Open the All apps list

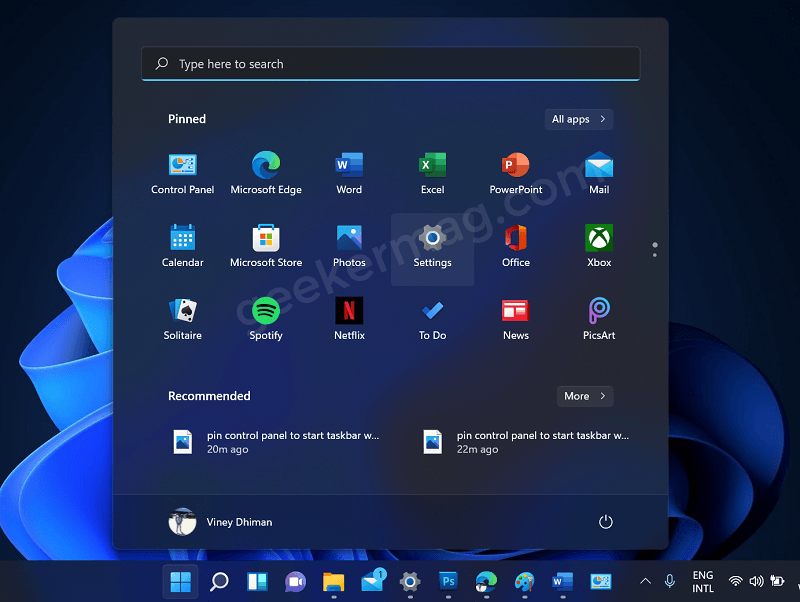(x=579, y=119)
